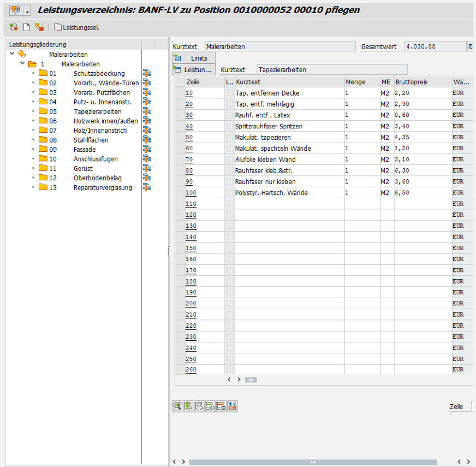Click the Kurztext field containing Tapezierarbeiten
476x467 pixels.
coord(331,70)
